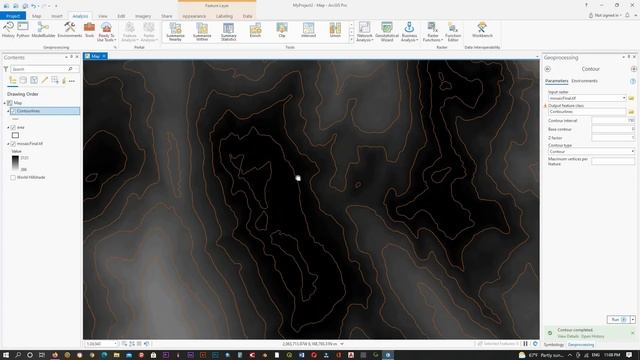The image size is (640, 360).
Task: Click the mosaicFinal.tif grayscale color ramp
Action: click(x=15, y=163)
